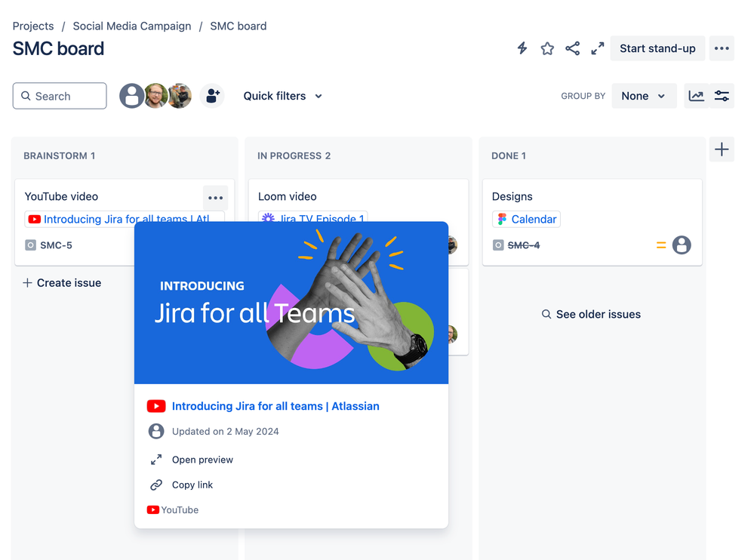Open the Loom video card
754x560 pixels.
click(287, 196)
